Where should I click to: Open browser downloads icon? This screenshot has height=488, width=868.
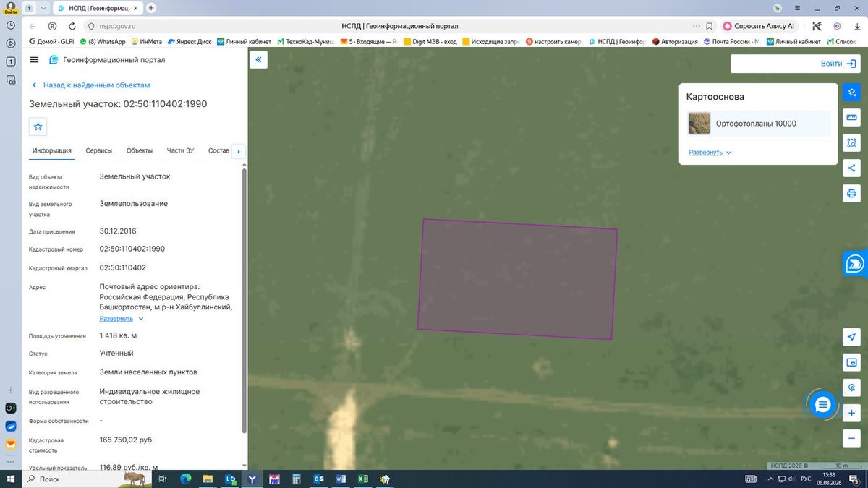point(856,25)
